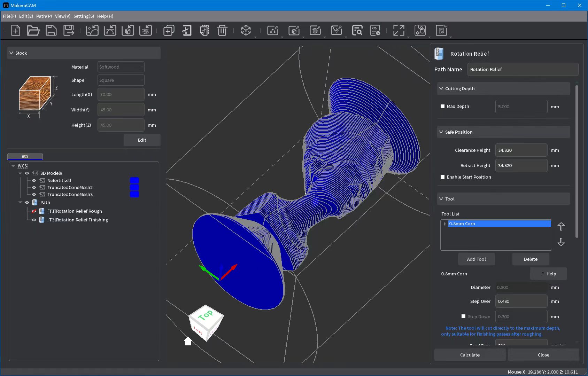Click the fit-to-view expand arrows icon
Image resolution: width=588 pixels, height=376 pixels.
coord(399,31)
